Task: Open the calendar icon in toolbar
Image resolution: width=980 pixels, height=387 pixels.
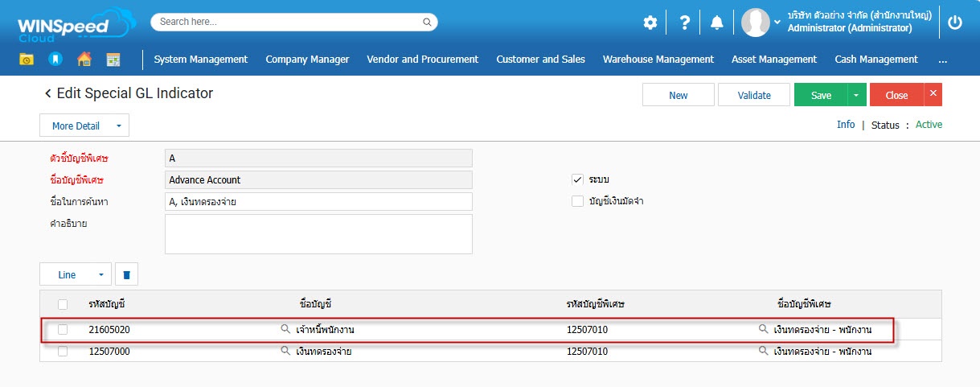Action: coord(113,59)
